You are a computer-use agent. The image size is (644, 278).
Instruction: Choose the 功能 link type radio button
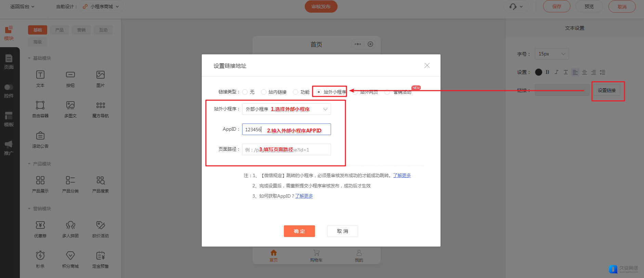coord(295,92)
